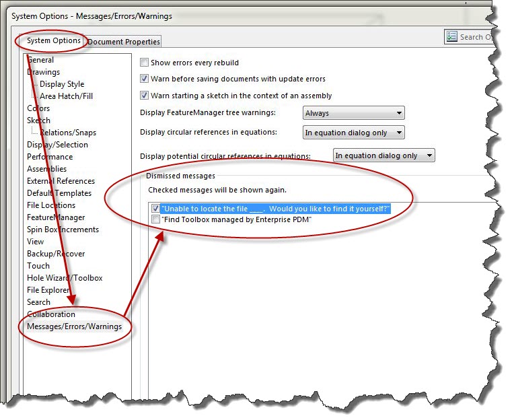
Task: Switch to the Document Properties tab
Action: tap(124, 42)
